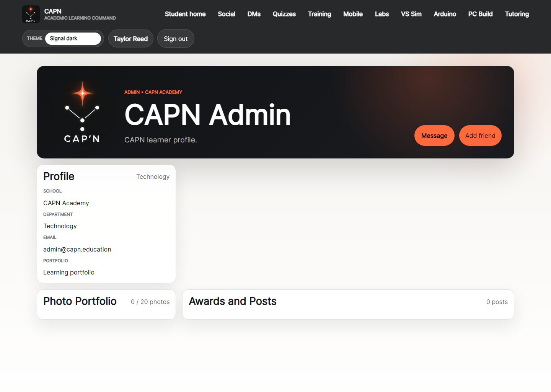
Task: Navigate to Quizzes
Action: tap(284, 14)
